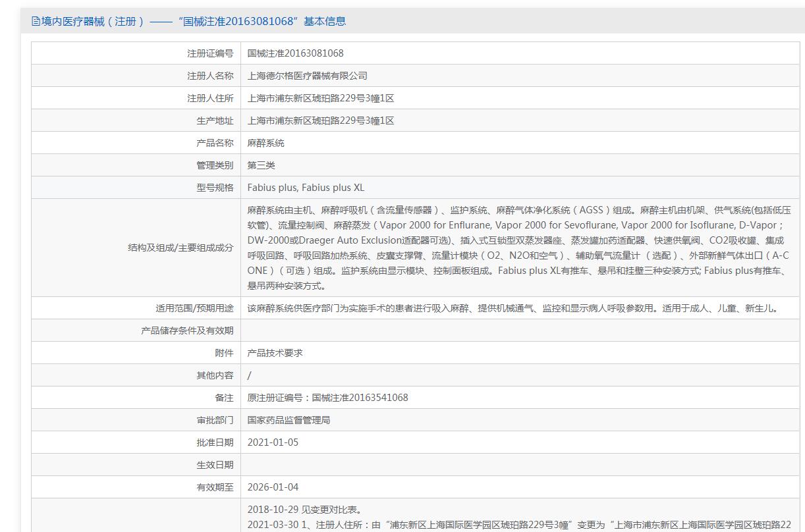Open the 产品技术要求 attachment

pos(275,353)
